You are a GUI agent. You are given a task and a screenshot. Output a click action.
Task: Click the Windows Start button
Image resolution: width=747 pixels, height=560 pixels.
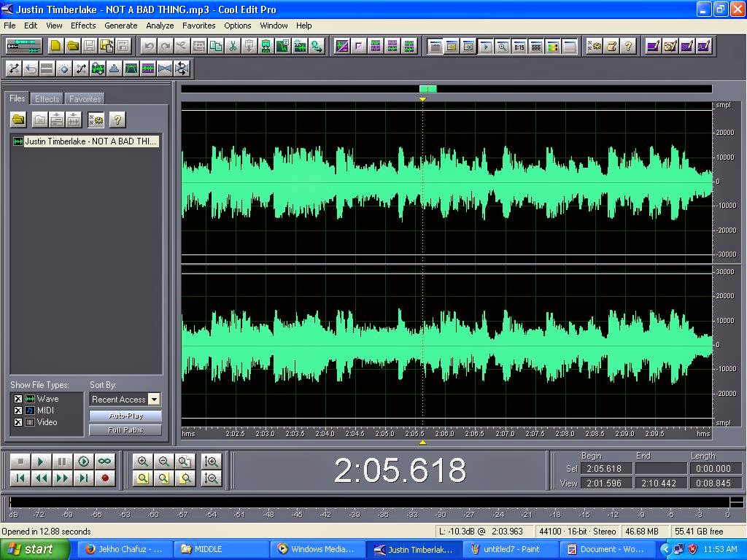pos(34,550)
